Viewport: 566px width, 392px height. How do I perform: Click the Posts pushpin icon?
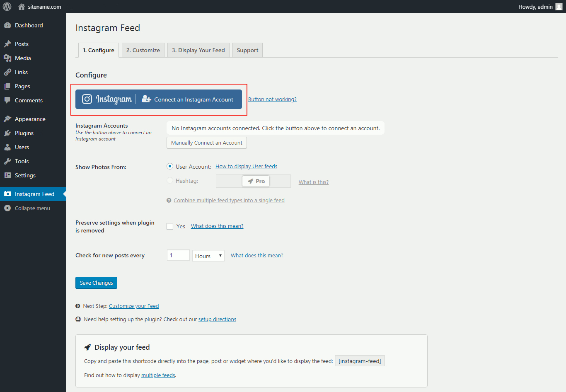click(7, 44)
